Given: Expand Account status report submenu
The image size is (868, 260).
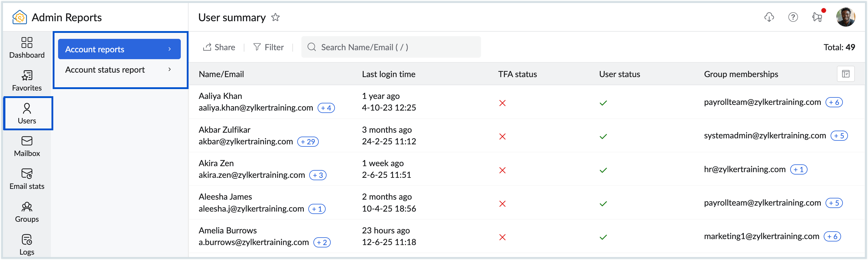Looking at the screenshot, I should (119, 70).
